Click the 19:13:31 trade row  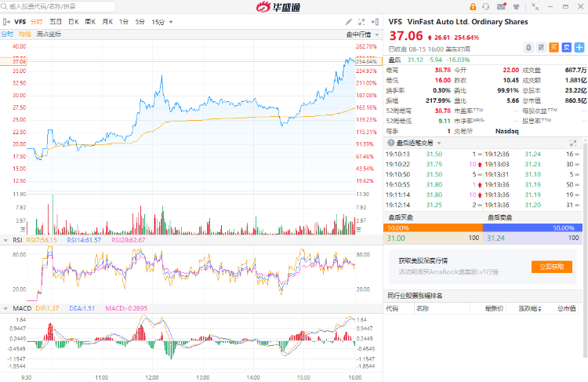point(532,174)
